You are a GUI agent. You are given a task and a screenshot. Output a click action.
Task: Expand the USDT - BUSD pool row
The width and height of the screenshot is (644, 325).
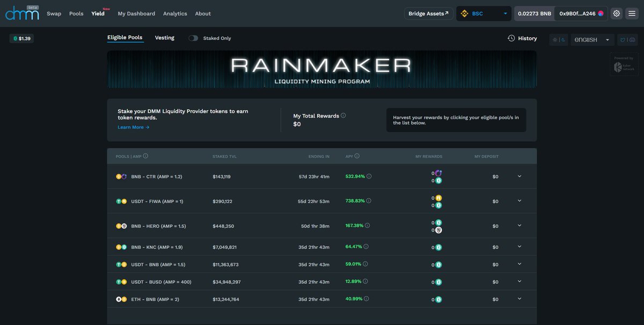click(519, 281)
